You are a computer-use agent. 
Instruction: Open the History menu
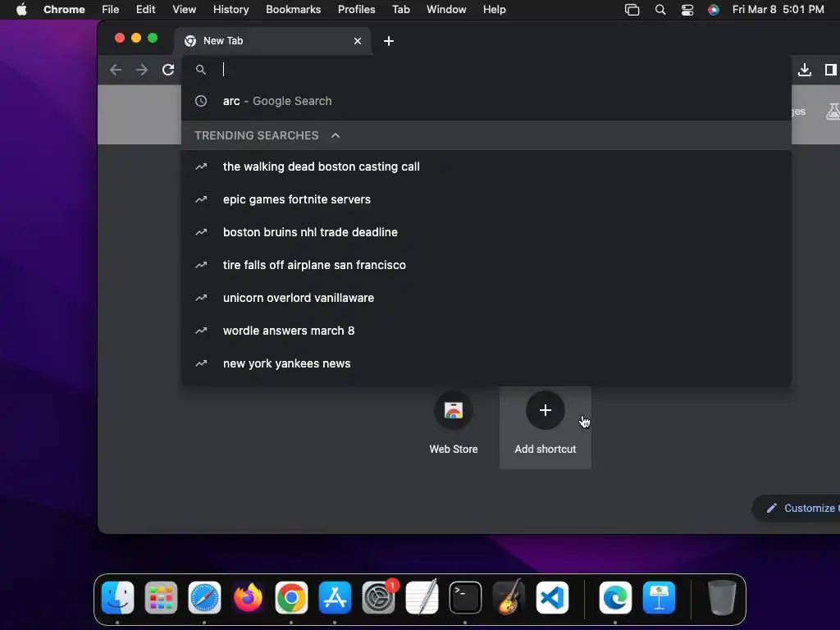click(x=231, y=10)
